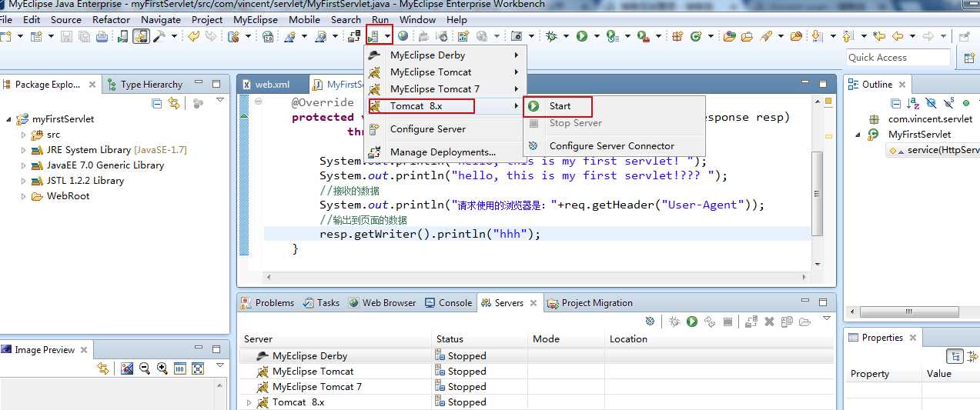Viewport: 980px width, 410px height.
Task: Click Configure Server menu entry
Action: point(445,129)
